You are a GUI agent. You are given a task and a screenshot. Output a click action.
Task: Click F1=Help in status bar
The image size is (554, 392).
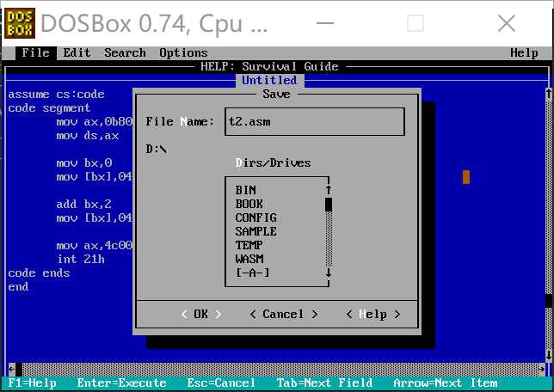tap(32, 383)
